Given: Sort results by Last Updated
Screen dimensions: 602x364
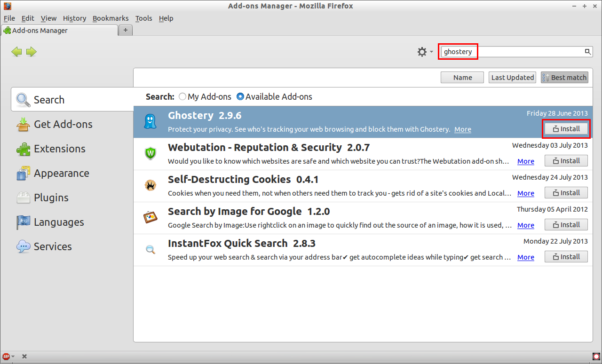Looking at the screenshot, I should (513, 78).
